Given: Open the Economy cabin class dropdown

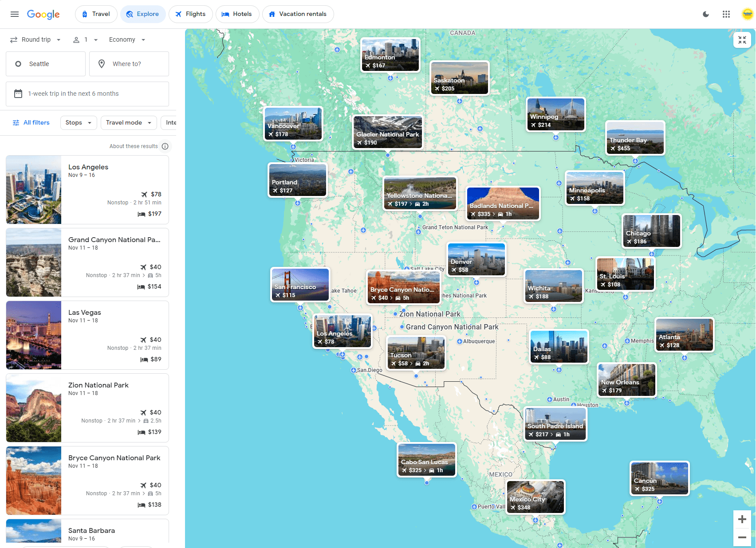Looking at the screenshot, I should click(127, 39).
